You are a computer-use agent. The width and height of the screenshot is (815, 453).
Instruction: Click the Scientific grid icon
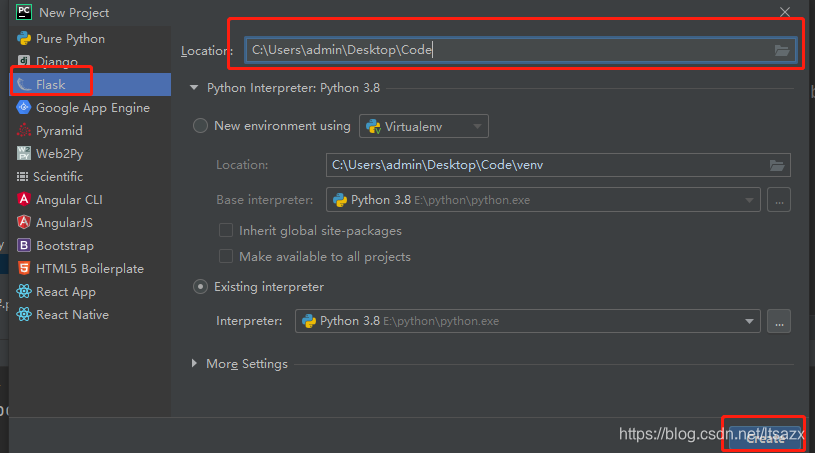22,177
